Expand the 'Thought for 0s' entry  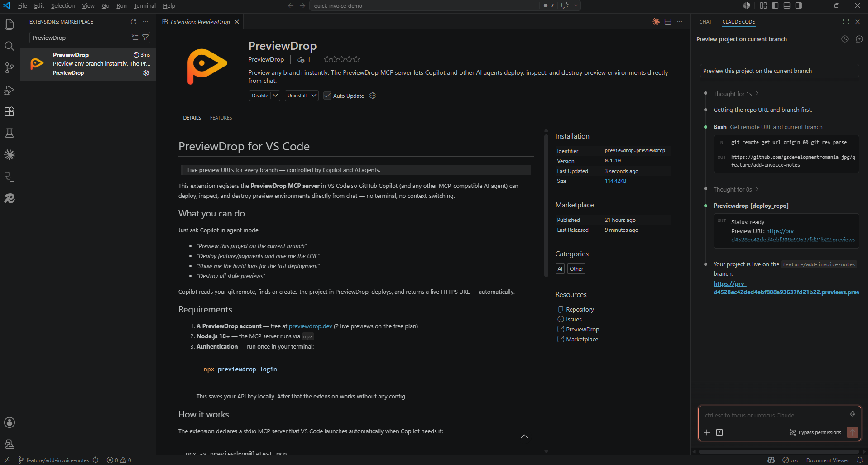point(736,189)
